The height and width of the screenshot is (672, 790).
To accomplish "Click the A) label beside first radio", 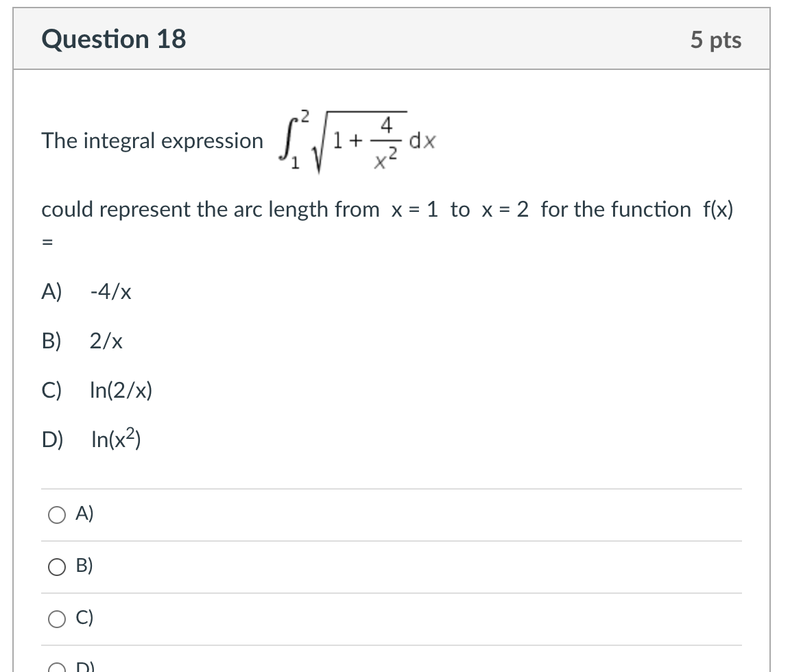I will coord(85,514).
